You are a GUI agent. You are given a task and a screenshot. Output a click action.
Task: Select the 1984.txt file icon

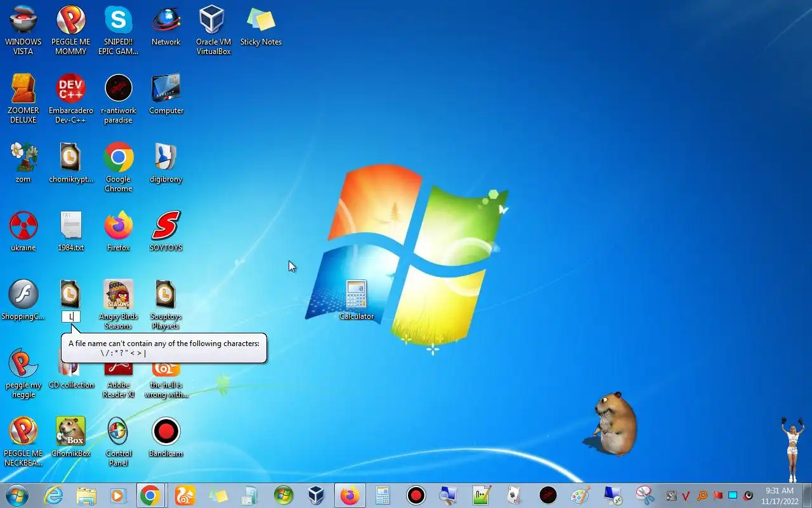[71, 232]
